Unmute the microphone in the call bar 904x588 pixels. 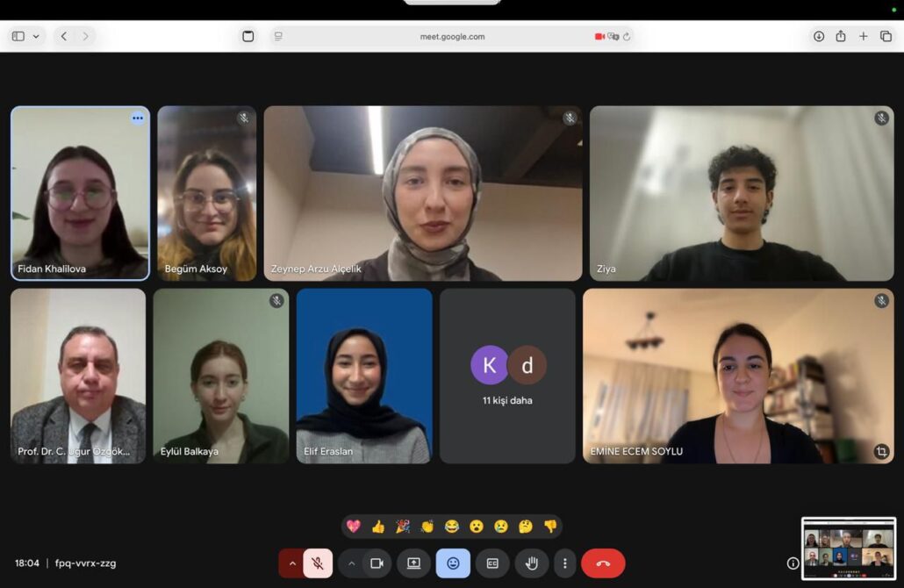tap(318, 563)
